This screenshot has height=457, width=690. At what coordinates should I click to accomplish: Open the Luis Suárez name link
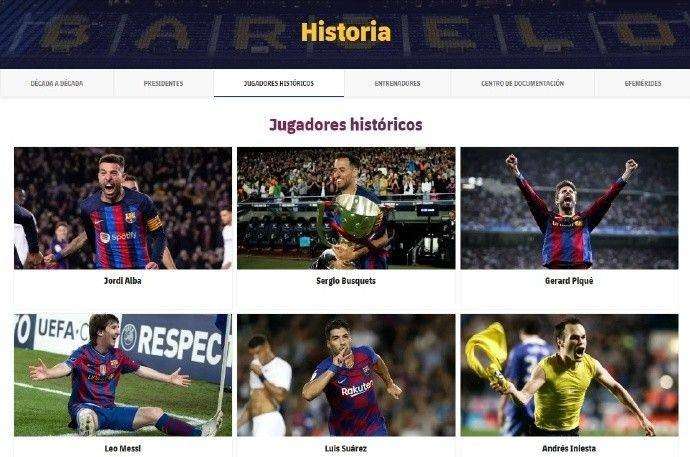pyautogui.click(x=346, y=448)
